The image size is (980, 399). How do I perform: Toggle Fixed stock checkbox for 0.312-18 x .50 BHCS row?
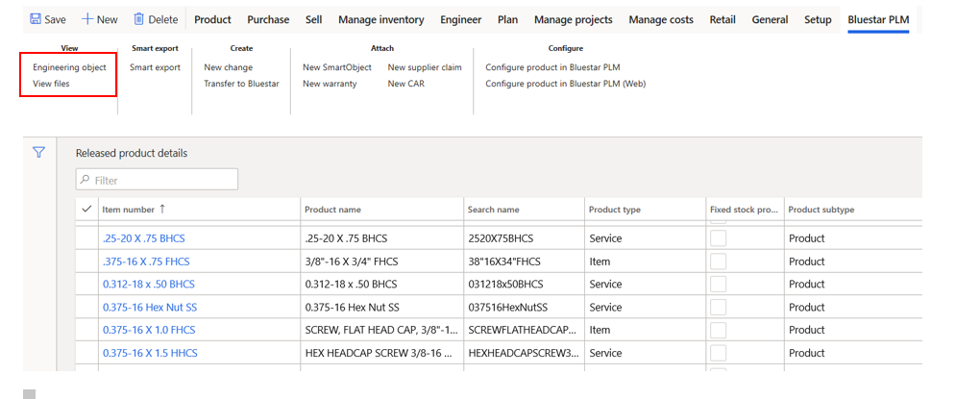pos(718,284)
